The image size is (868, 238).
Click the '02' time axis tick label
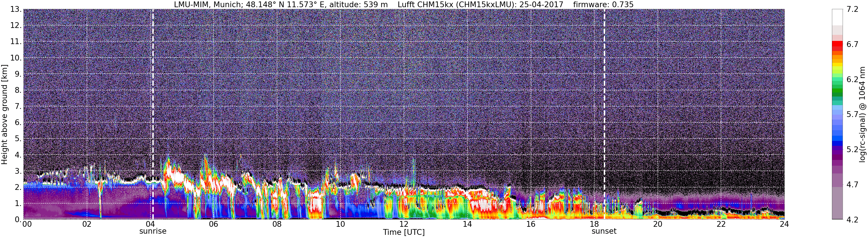tap(87, 224)
